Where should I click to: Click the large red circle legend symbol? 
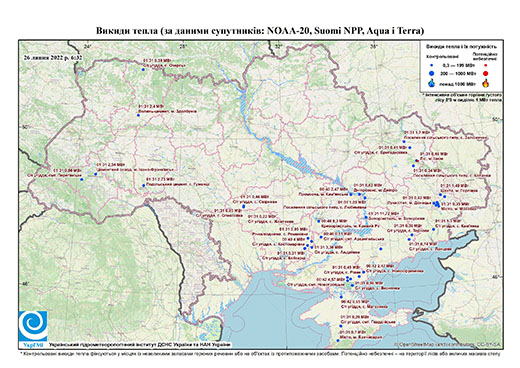(486, 73)
